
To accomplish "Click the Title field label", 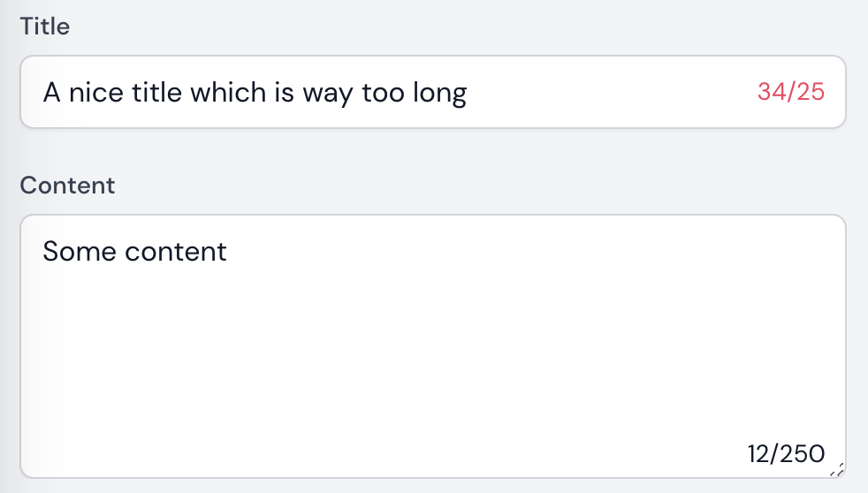I will click(x=45, y=26).
